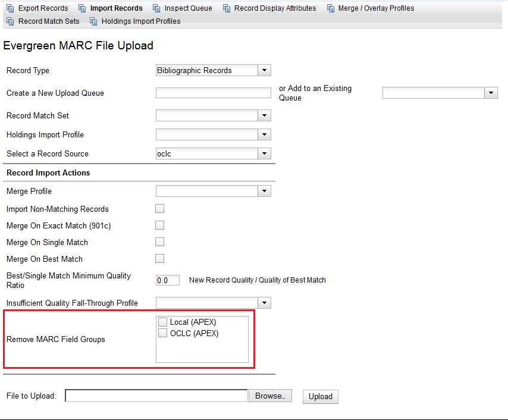Open Holdings Import Profiles menu item
The height and width of the screenshot is (420, 508).
(x=141, y=21)
